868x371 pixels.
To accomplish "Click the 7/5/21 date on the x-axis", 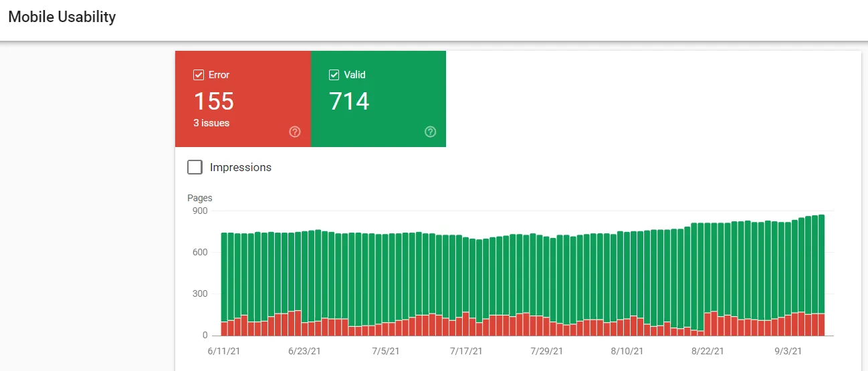I will (385, 351).
